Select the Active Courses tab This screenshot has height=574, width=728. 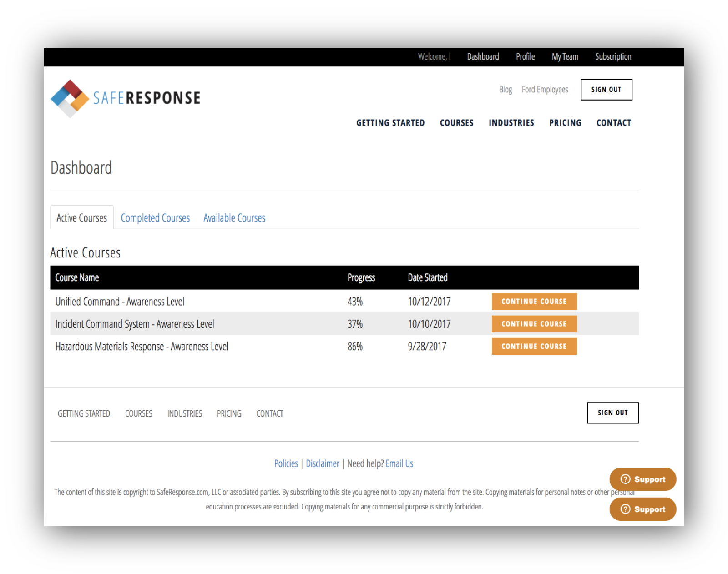pyautogui.click(x=82, y=218)
